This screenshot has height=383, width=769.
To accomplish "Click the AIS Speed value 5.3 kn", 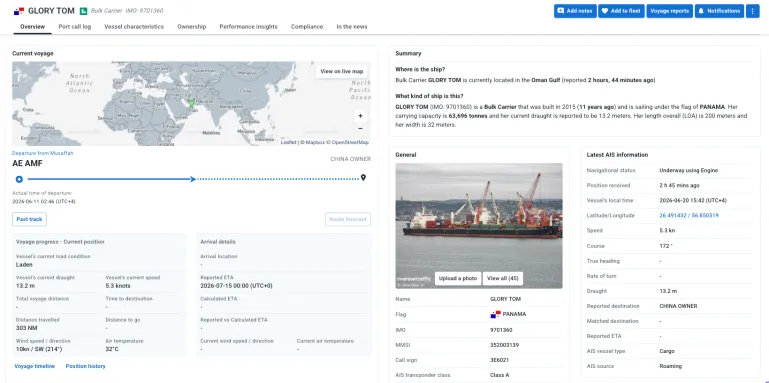I will click(x=668, y=230).
